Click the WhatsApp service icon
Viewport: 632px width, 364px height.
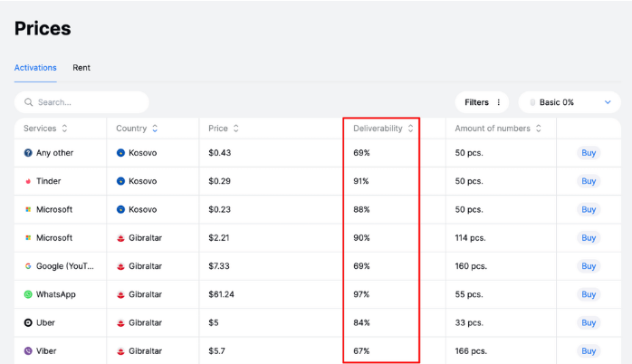[28, 294]
